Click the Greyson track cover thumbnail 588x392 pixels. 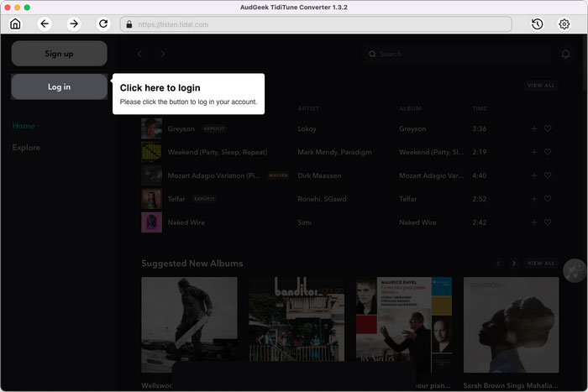click(x=151, y=128)
